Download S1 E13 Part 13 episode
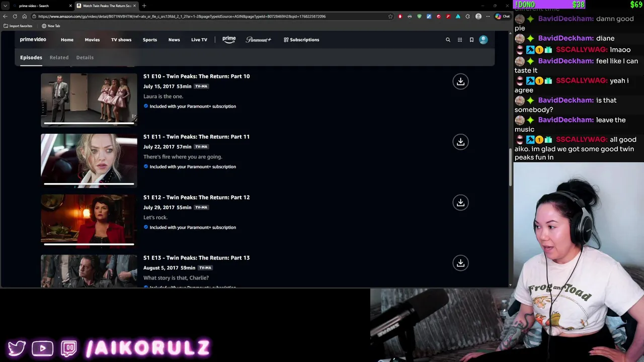 pos(460,263)
